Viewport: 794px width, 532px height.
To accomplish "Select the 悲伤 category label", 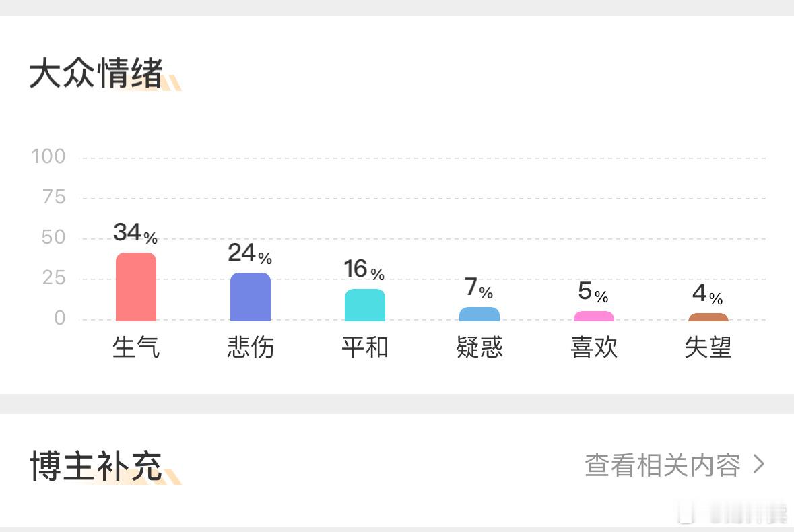I will point(250,347).
